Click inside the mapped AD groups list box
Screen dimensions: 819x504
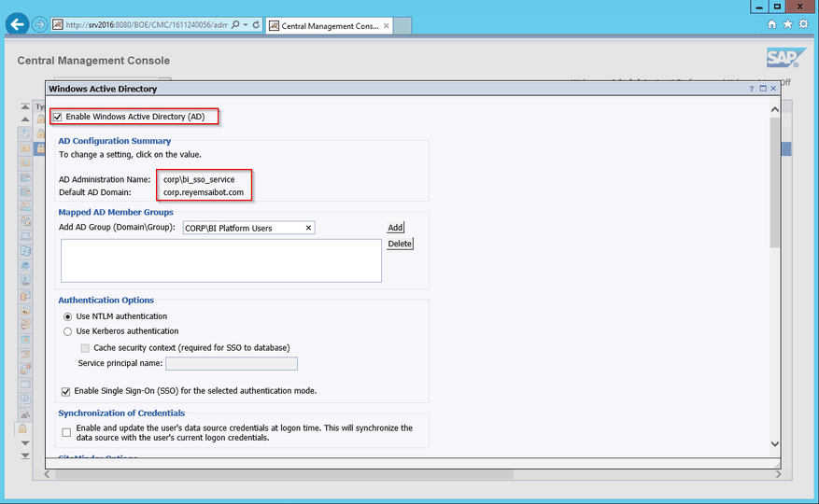point(221,260)
